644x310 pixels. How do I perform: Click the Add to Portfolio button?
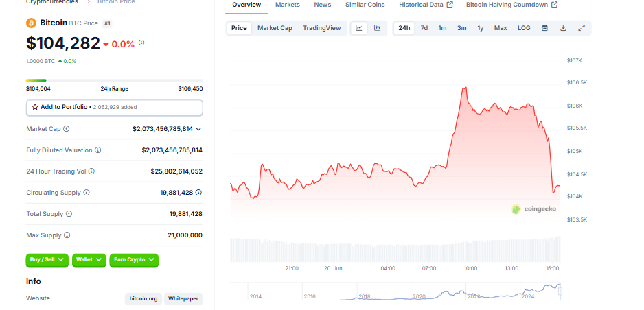pyautogui.click(x=114, y=108)
